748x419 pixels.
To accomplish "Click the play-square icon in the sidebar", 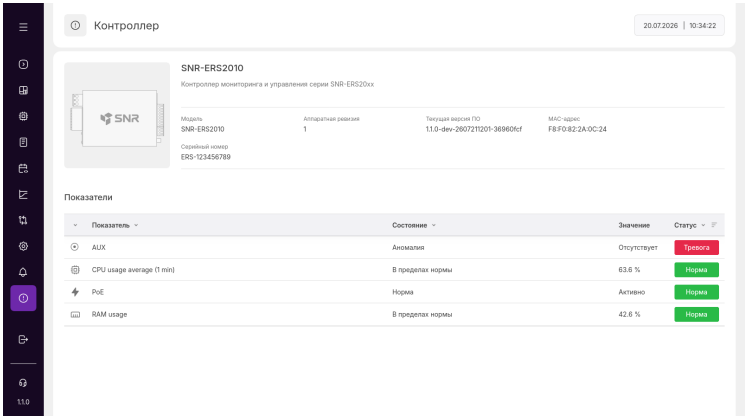I will tap(23, 64).
